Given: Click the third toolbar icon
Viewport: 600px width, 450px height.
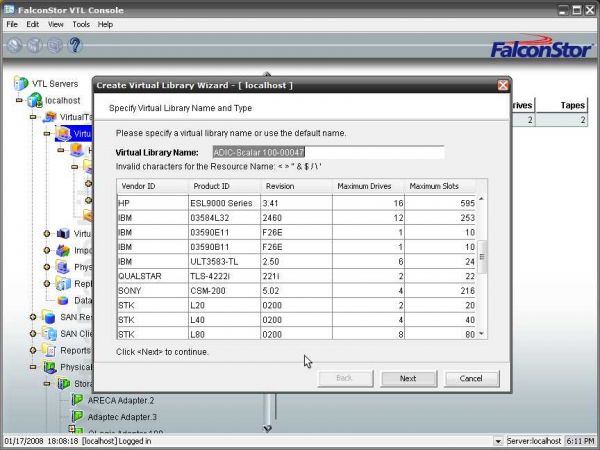Looking at the screenshot, I should coord(55,46).
